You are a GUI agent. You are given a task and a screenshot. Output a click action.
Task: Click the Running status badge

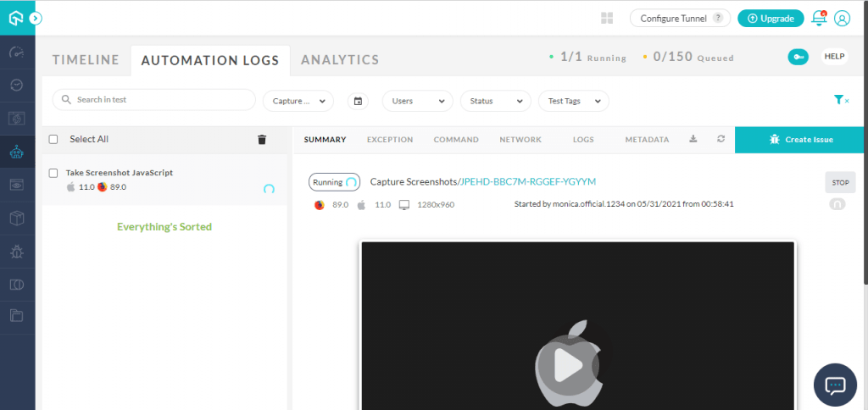[334, 182]
